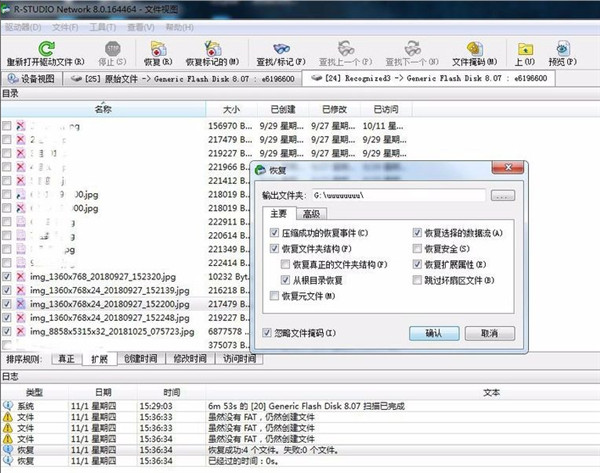Viewport: 600px width, 473px height.
Task: Open the 设备视图 device view tab
Action: click(x=31, y=79)
